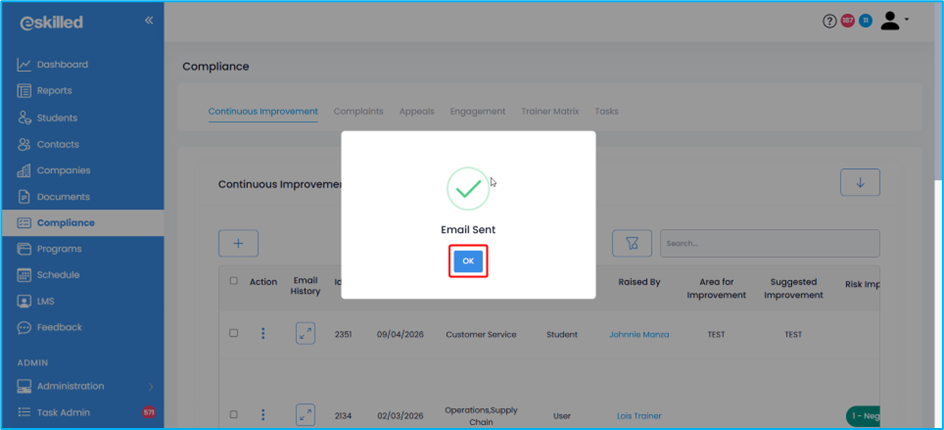Expand the Administration sidebar item
The width and height of the screenshot is (944, 430).
[83, 386]
